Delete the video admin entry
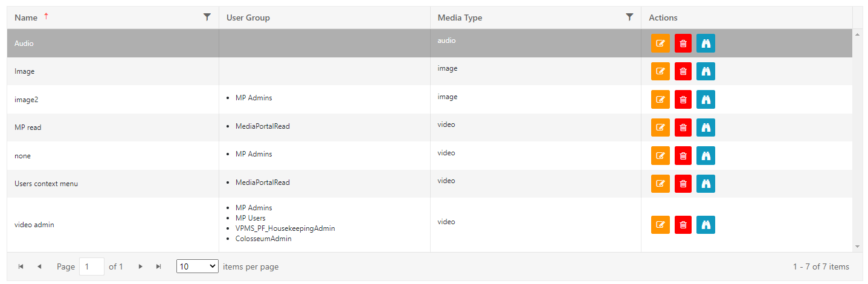 683,225
